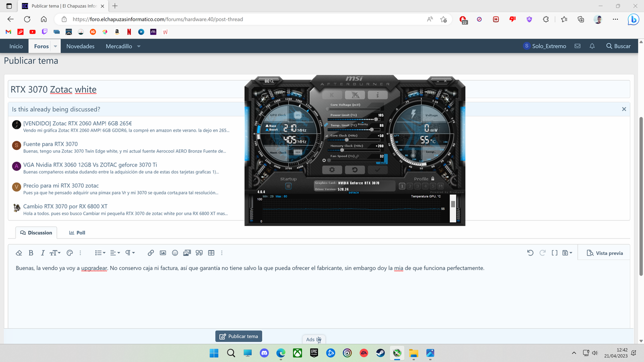This screenshot has width=644, height=362.
Task: Click eraser remove formatting icon
Action: tap(19, 253)
